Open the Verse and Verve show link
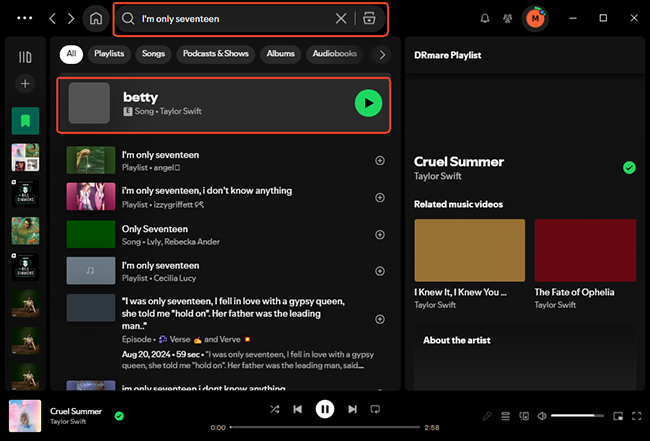The image size is (650, 441). [x=205, y=339]
